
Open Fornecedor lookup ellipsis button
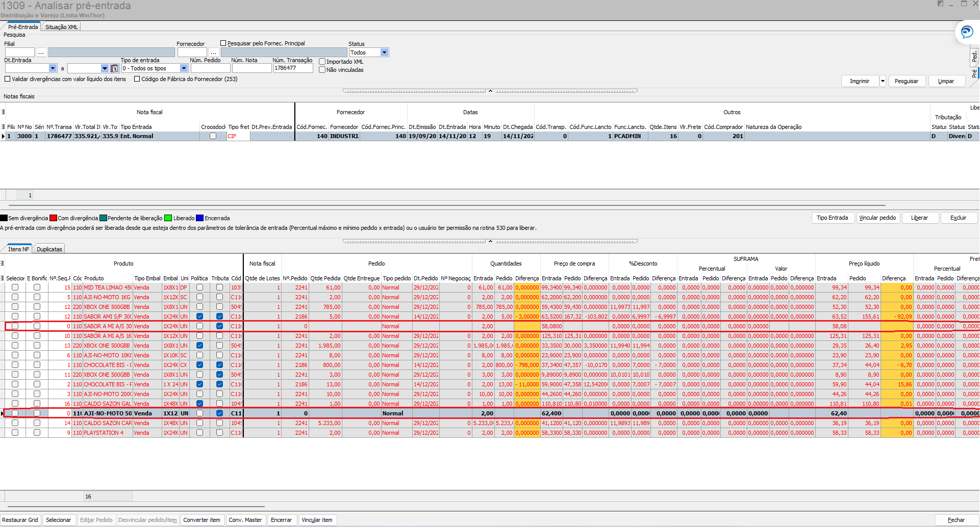coord(213,52)
